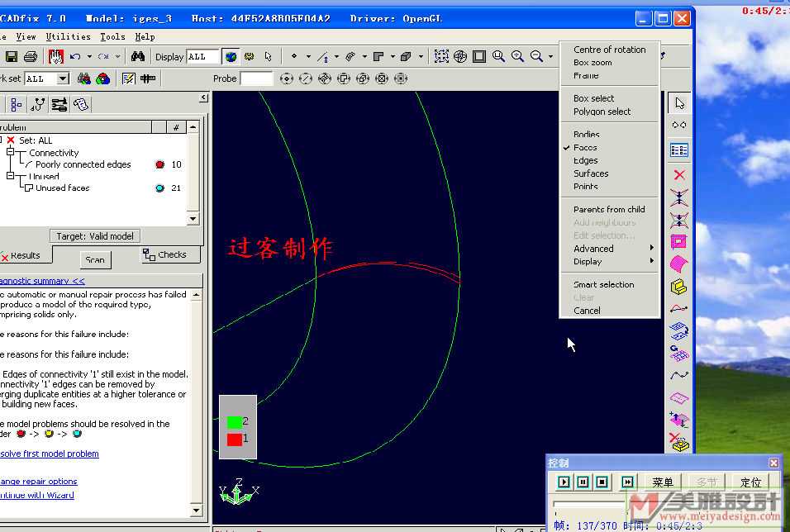Click the yellow solid body tool icon

pyautogui.click(x=678, y=287)
